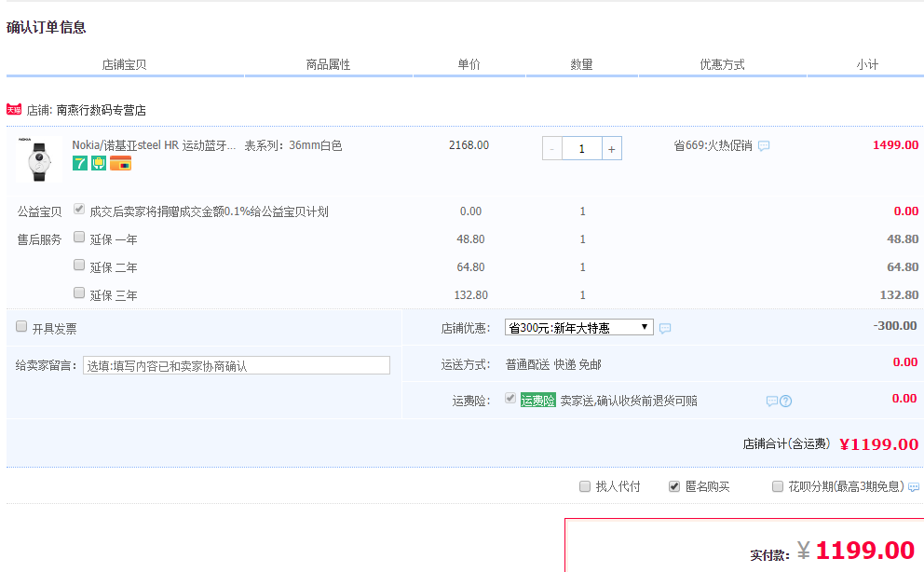Click the comment bubble after 花呗分期
The image size is (924, 572).
coord(914,487)
